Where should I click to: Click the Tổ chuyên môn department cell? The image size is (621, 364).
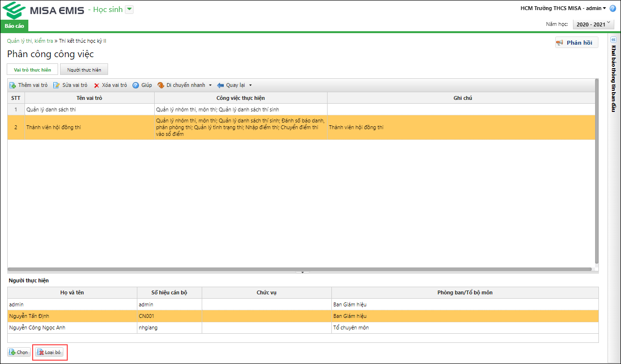pos(465,328)
